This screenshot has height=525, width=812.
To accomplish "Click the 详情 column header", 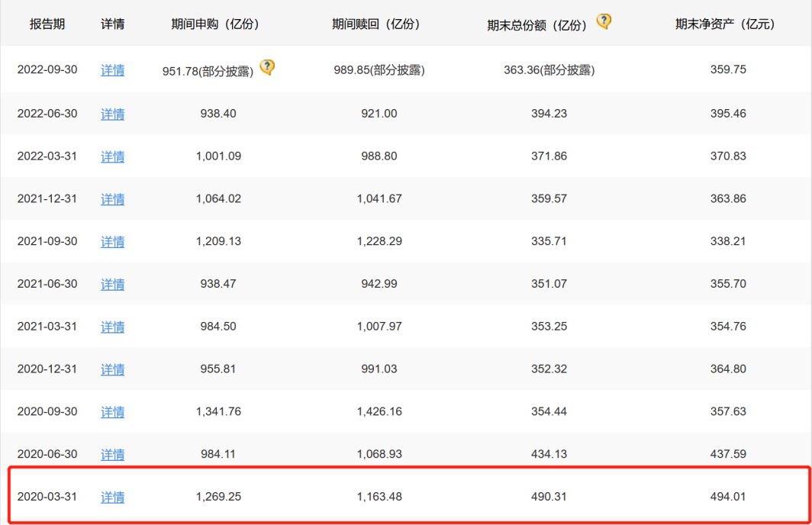I will click(112, 24).
